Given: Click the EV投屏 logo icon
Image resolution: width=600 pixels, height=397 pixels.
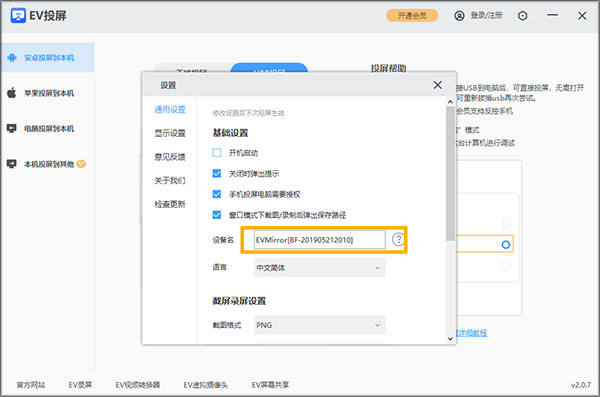Looking at the screenshot, I should pyautogui.click(x=18, y=16).
